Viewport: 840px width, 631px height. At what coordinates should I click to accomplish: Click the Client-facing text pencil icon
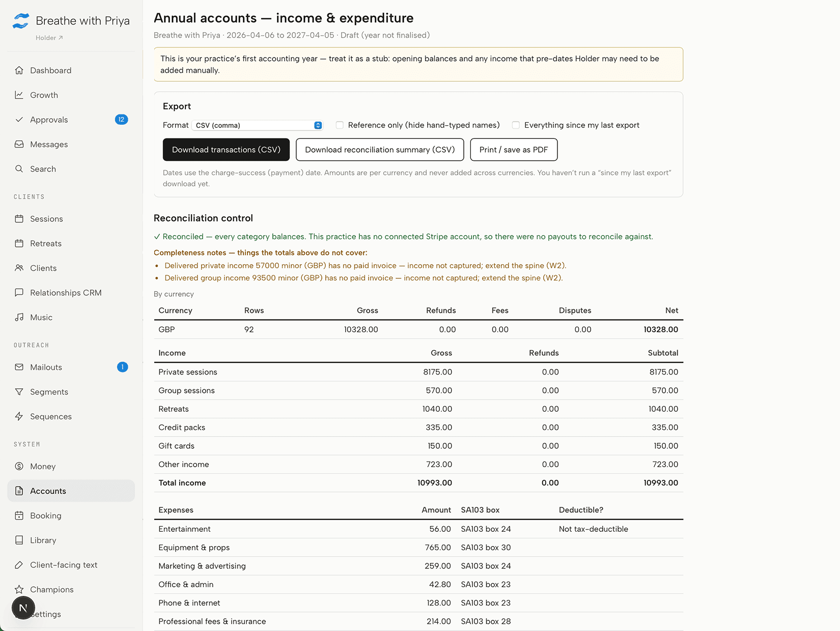tap(19, 565)
